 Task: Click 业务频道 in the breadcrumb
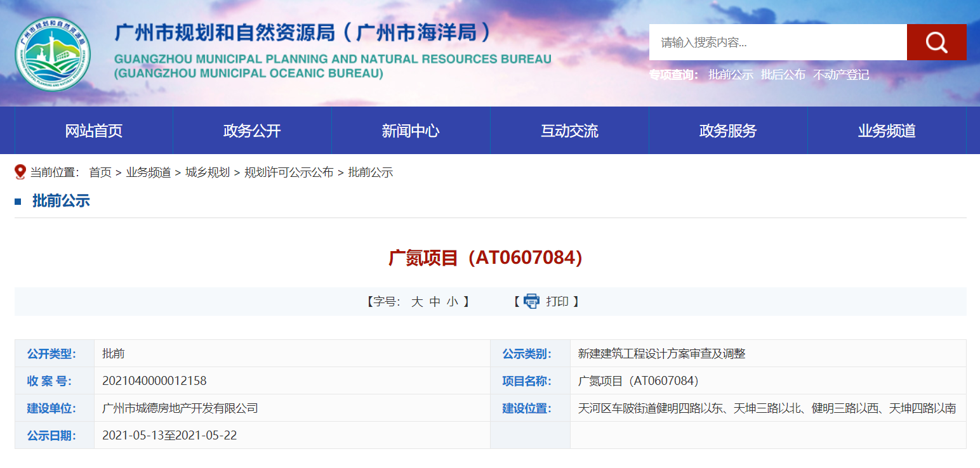point(149,172)
